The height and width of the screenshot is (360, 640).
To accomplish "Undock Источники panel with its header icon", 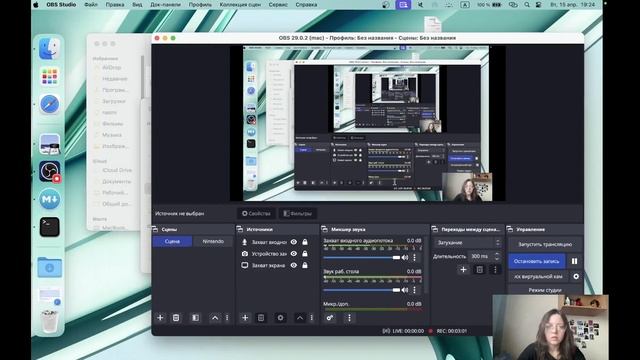I will pyautogui.click(x=240, y=229).
